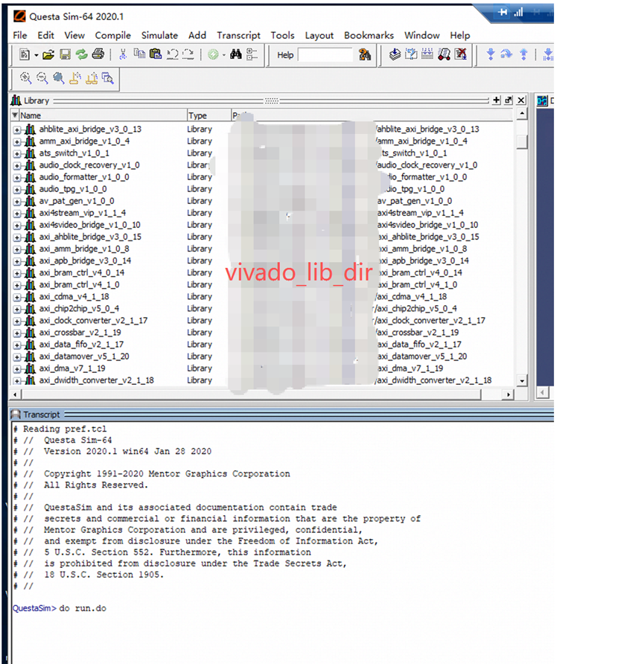Viewport: 644px width, 664px height.
Task: Click the Step Over curved arrow icon
Action: (506, 54)
